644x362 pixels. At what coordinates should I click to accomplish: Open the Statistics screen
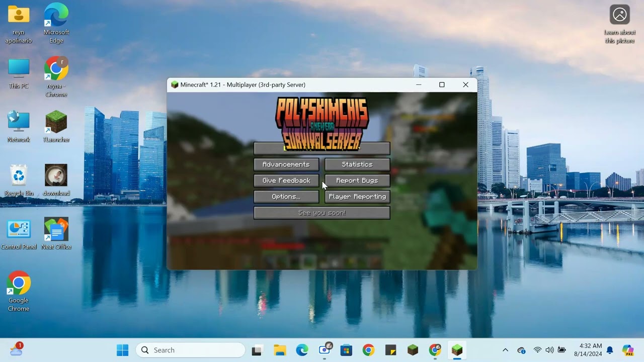pos(357,164)
